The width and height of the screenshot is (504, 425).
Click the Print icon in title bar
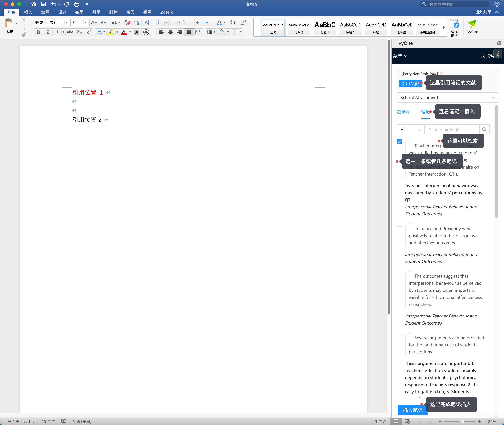[x=77, y=4]
